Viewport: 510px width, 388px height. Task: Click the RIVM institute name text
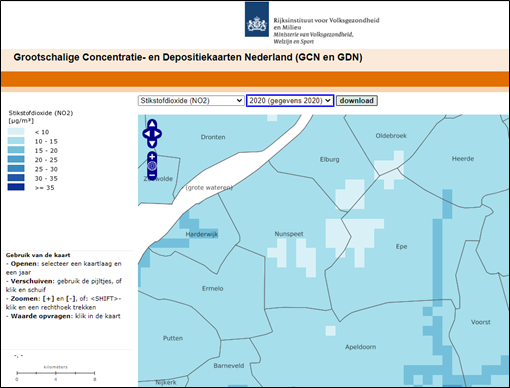pyautogui.click(x=326, y=24)
